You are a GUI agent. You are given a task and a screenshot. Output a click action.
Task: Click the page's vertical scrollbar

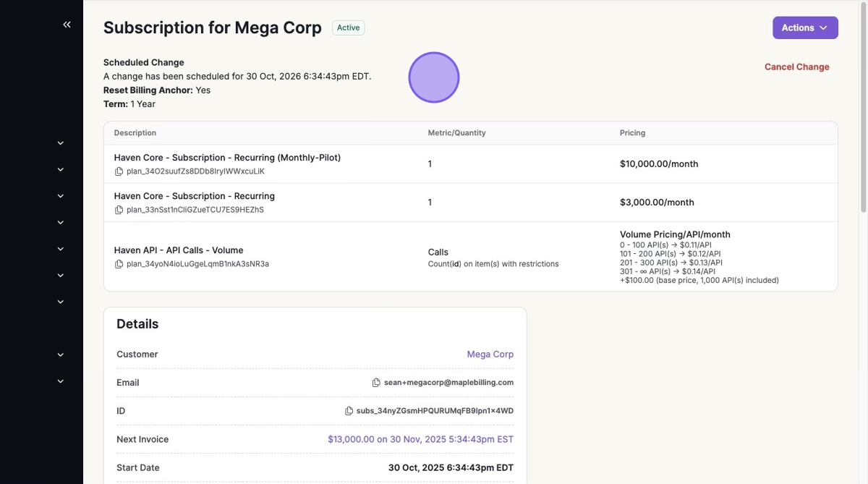[x=862, y=109]
